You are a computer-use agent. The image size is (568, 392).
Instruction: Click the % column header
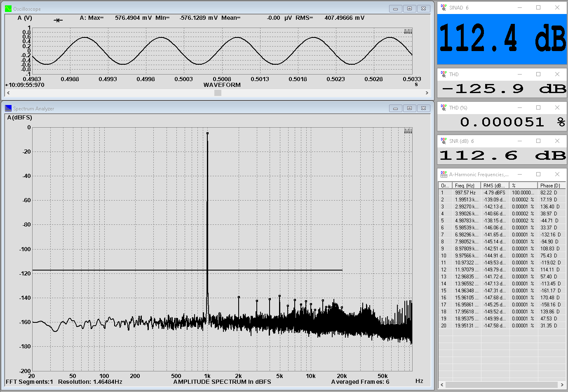tap(523, 186)
